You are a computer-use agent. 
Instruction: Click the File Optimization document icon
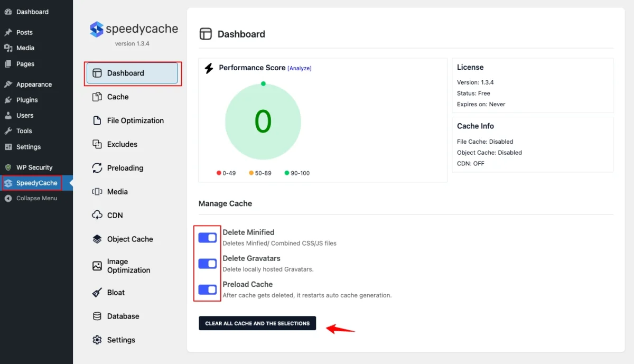[97, 120]
